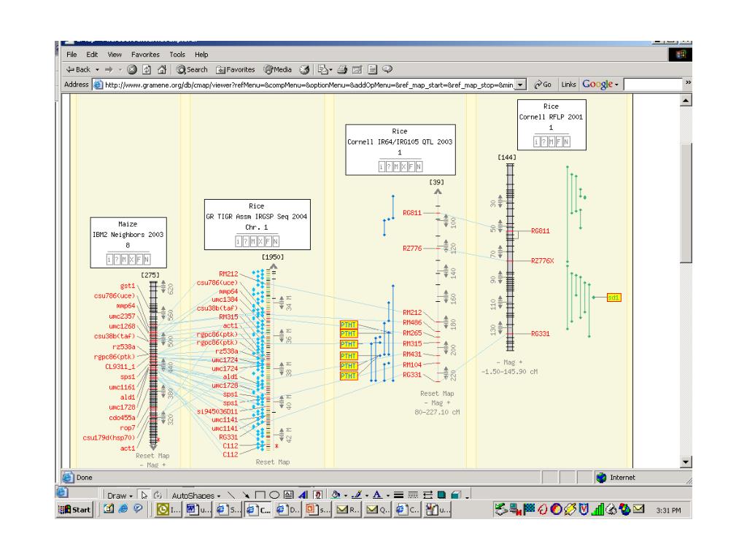Image resolution: width=747 pixels, height=560 pixels.
Task: Click the 'X' icon under Cornell IR64/IRG105 QTL
Action: (x=403, y=167)
